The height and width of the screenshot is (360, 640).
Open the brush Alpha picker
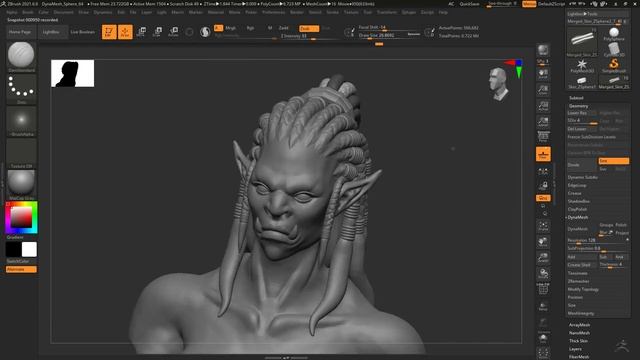21,121
